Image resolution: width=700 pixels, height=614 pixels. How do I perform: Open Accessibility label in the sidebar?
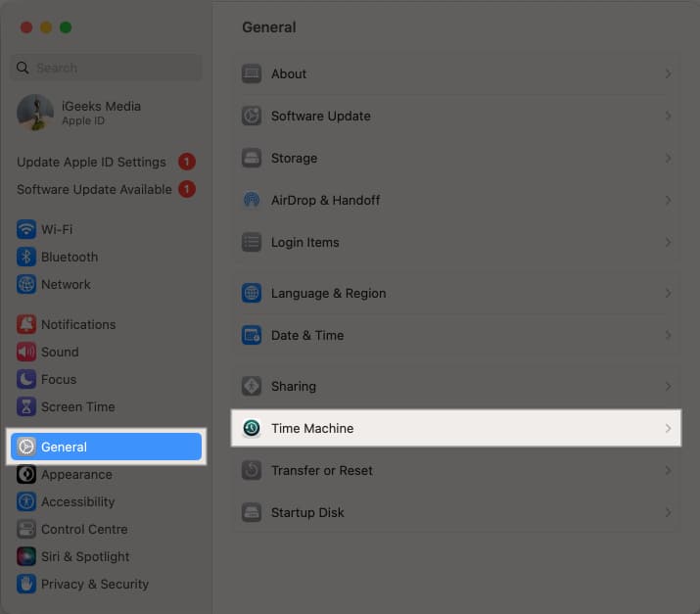78,502
